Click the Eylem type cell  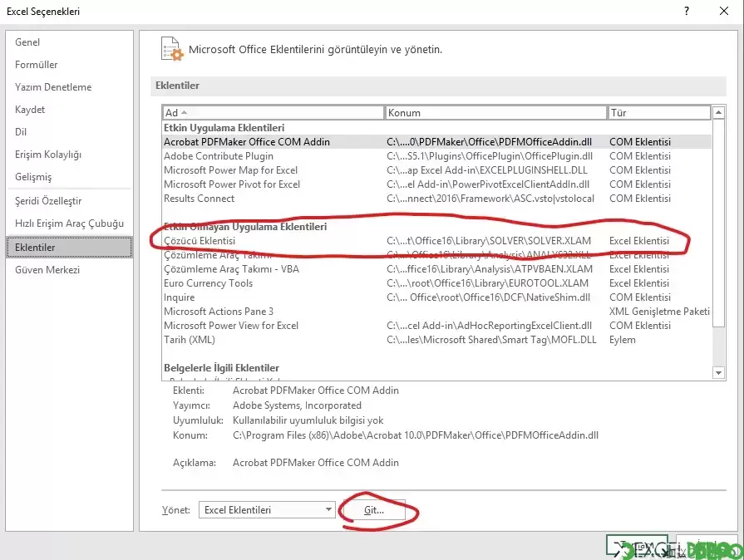(622, 340)
